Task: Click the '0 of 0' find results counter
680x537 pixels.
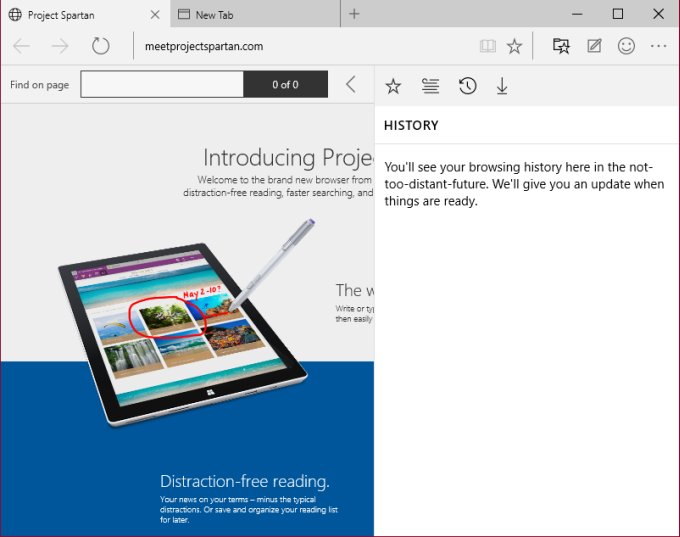Action: pos(285,85)
